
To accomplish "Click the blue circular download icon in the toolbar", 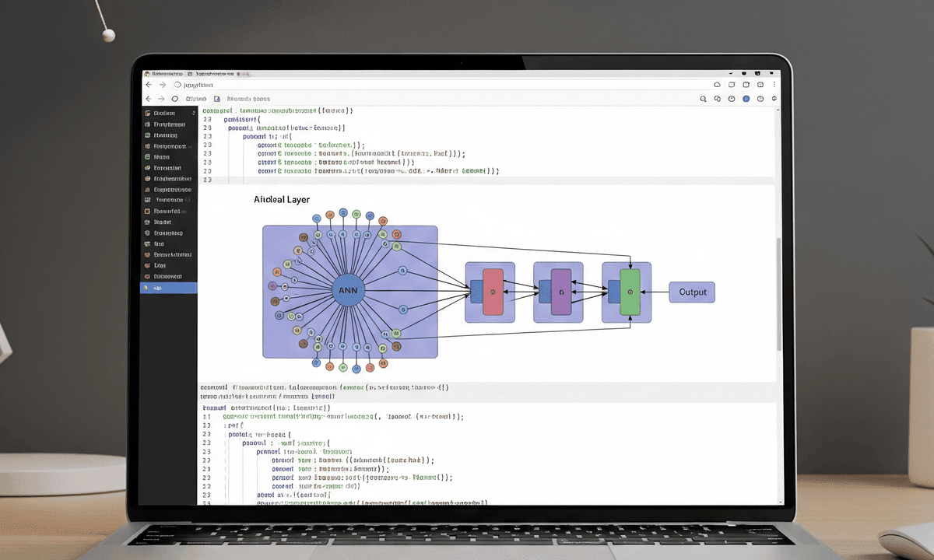I will (x=748, y=99).
